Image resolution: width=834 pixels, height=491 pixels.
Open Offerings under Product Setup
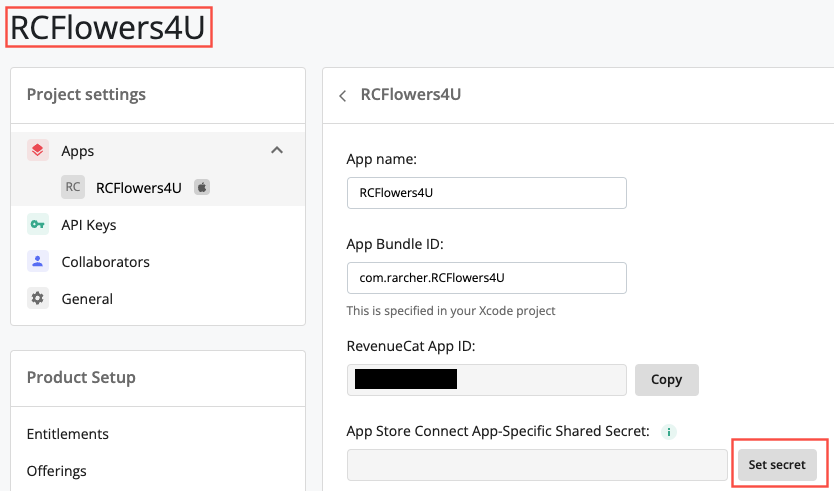pos(56,471)
